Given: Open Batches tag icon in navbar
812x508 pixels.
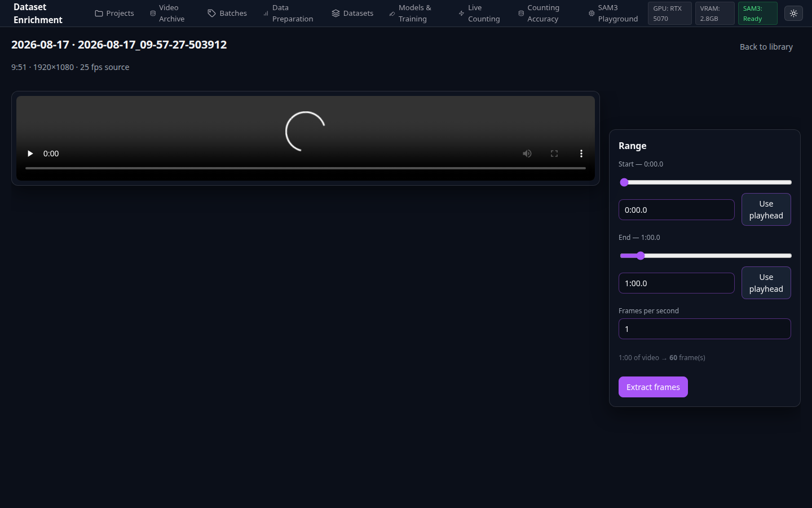Looking at the screenshot, I should click(x=212, y=13).
